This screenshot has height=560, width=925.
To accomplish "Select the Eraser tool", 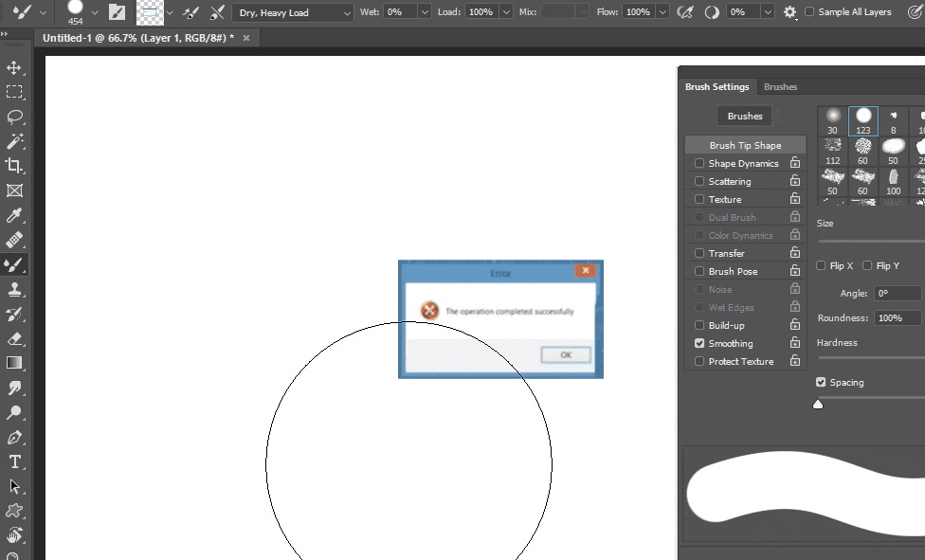I will tap(13, 338).
